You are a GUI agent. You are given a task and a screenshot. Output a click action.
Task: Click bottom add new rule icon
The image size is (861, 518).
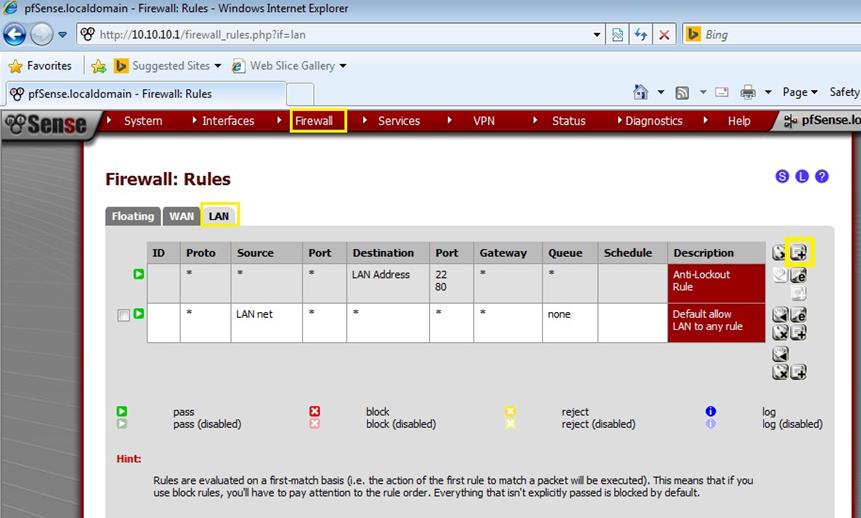[x=799, y=372]
